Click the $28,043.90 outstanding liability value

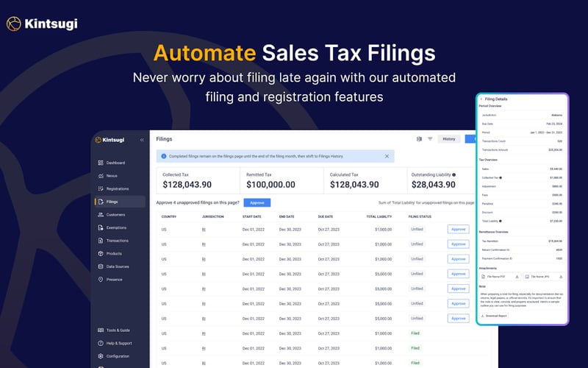point(433,185)
